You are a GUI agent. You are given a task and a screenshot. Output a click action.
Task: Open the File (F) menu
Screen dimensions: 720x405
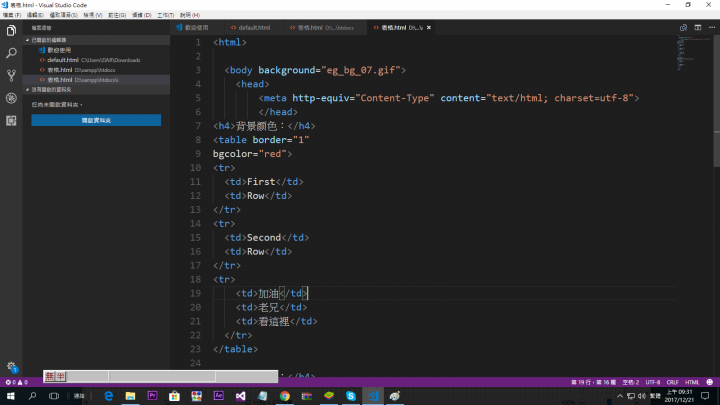pyautogui.click(x=12, y=15)
